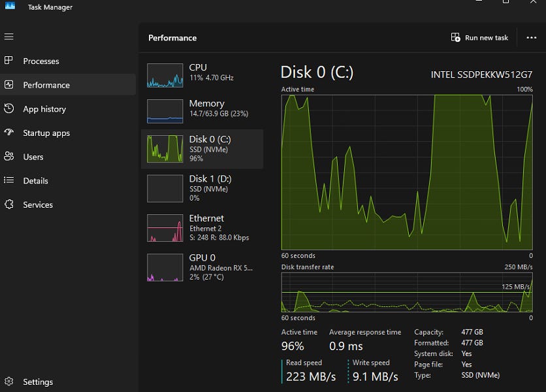The height and width of the screenshot is (392, 546).
Task: Click the Task Manager app icon
Action: [x=10, y=6]
